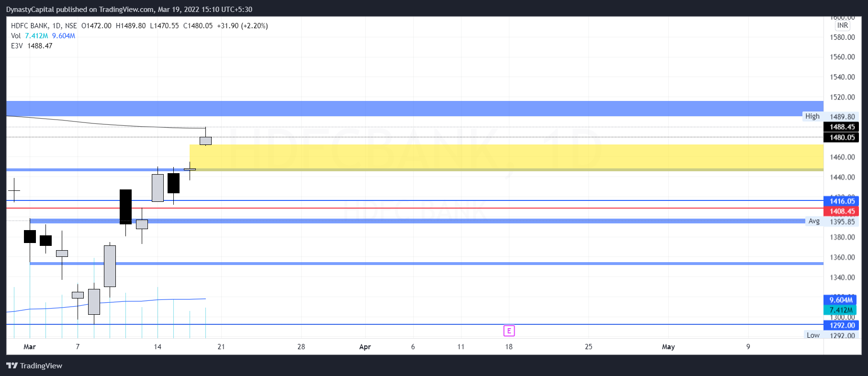Click the Avg label beside 1395.85
The height and width of the screenshot is (376, 868).
(814, 221)
